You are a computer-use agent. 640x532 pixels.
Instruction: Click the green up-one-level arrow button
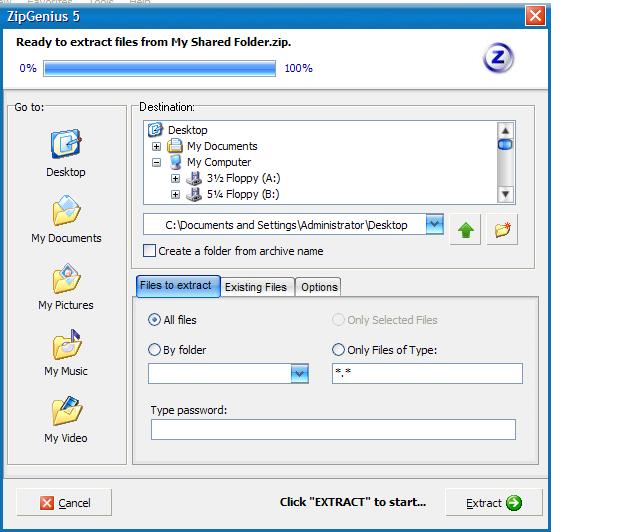click(465, 229)
